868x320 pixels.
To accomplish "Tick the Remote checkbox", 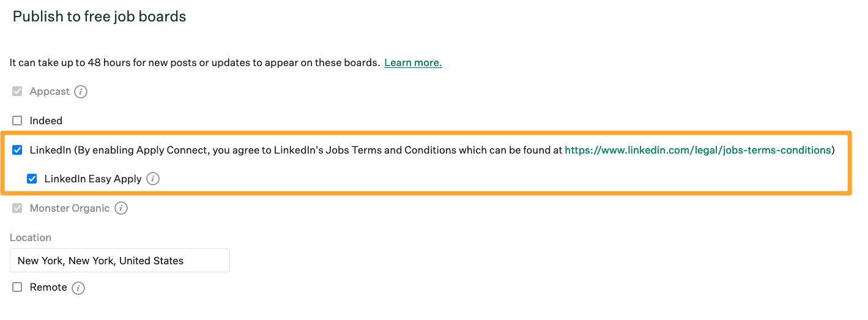I will click(x=17, y=287).
